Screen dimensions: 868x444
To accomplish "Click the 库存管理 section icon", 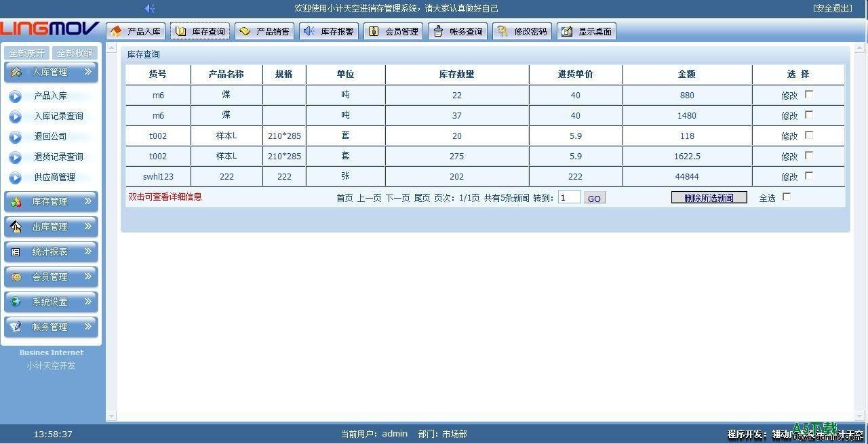I will (16, 201).
